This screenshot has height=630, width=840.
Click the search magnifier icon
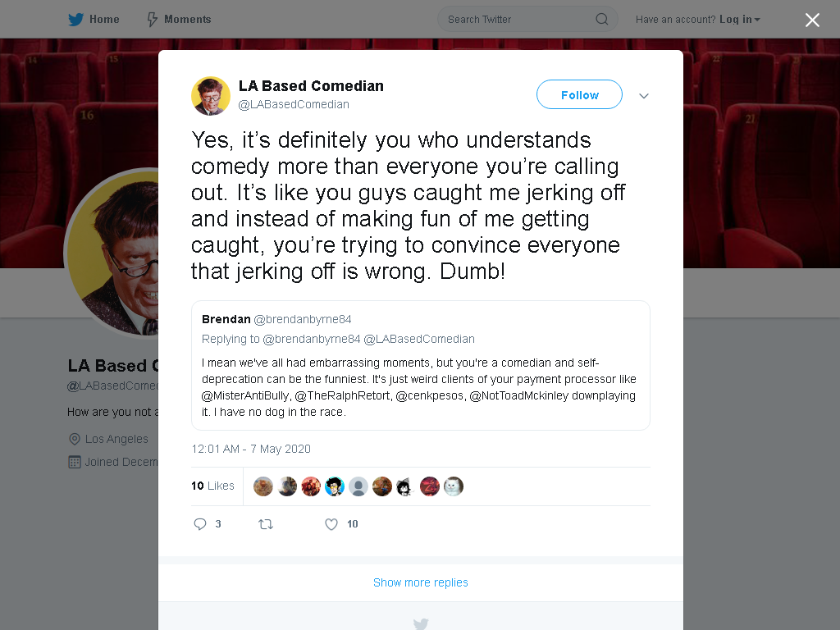pos(601,20)
